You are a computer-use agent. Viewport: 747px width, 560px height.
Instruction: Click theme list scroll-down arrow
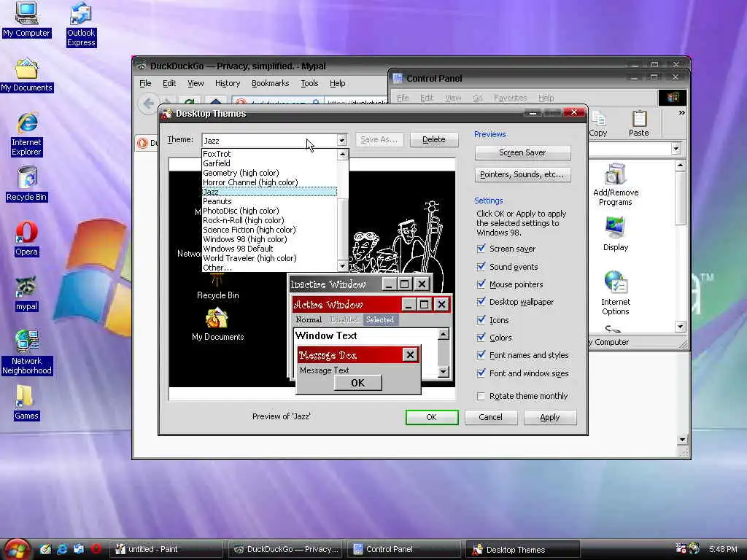pyautogui.click(x=342, y=266)
